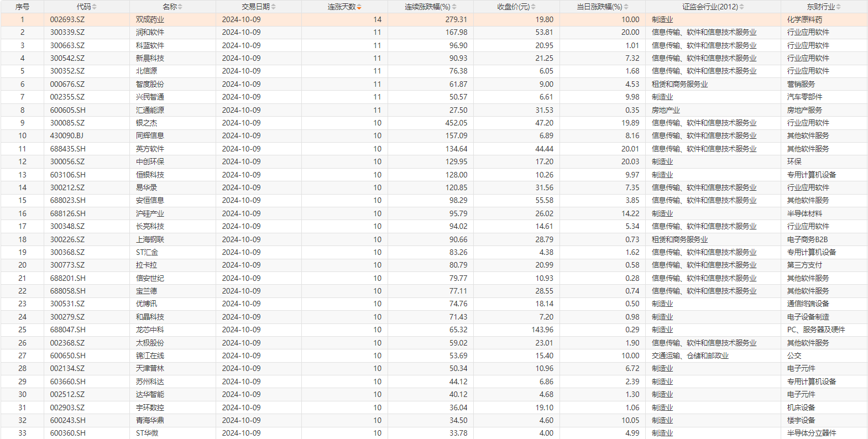
Task: Select the 楼宇设备 industry cell
Action: [801, 420]
